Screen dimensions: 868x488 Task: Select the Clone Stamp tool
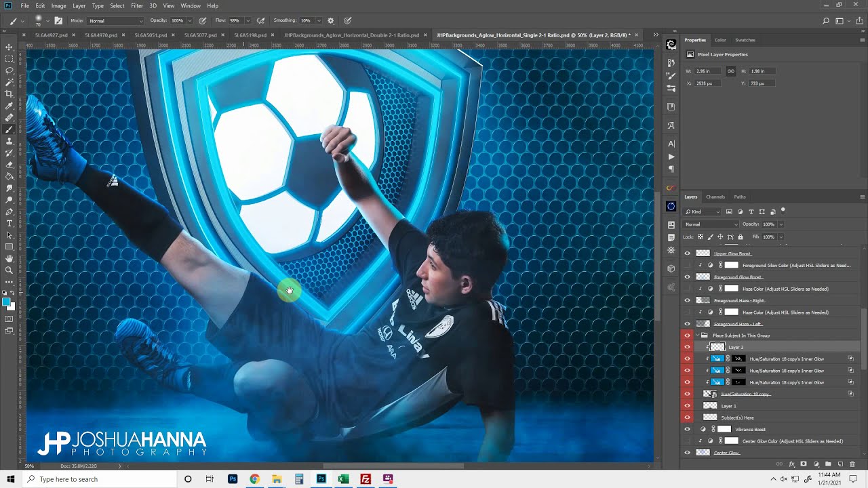(x=9, y=141)
